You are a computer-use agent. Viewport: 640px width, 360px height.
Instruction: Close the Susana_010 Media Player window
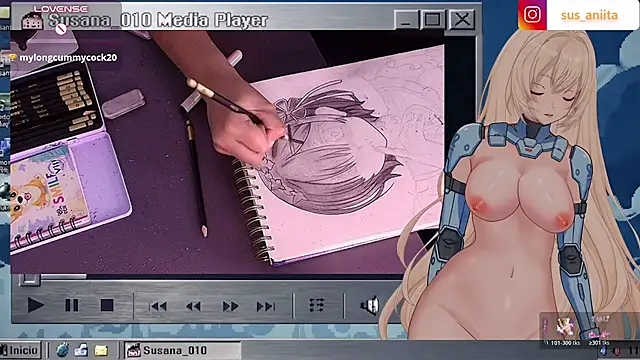[462, 19]
